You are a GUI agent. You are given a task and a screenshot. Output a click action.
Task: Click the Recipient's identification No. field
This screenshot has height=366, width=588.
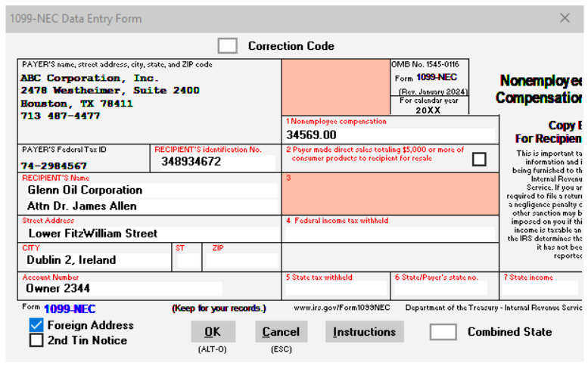click(215, 162)
